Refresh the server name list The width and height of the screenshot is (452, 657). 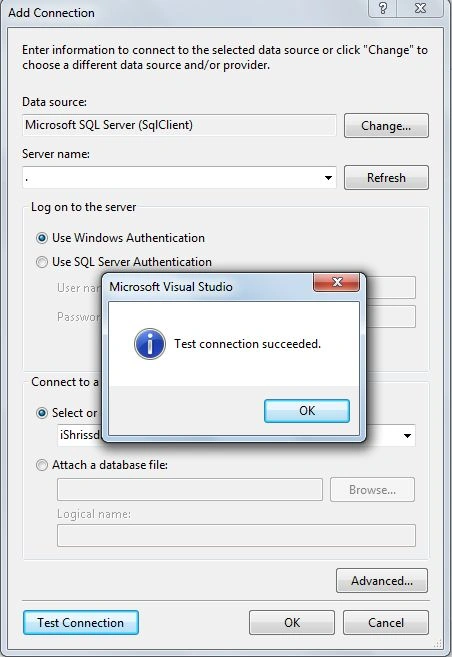[386, 178]
